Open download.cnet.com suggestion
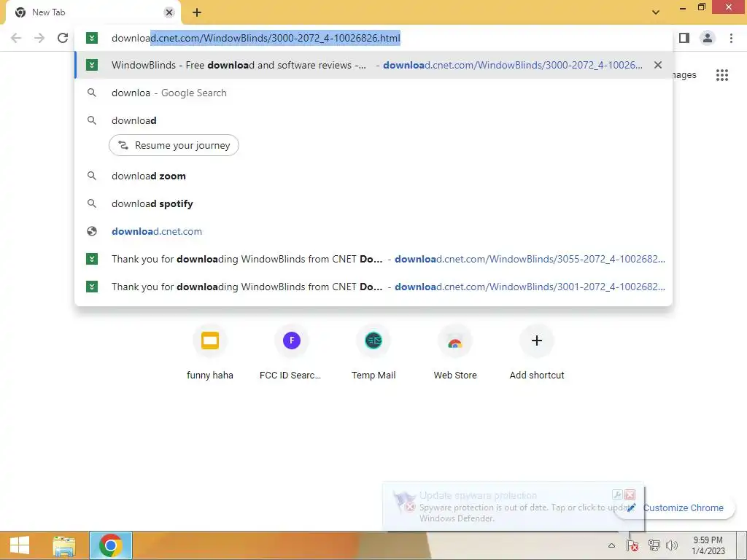The height and width of the screenshot is (560, 747). tap(373, 231)
